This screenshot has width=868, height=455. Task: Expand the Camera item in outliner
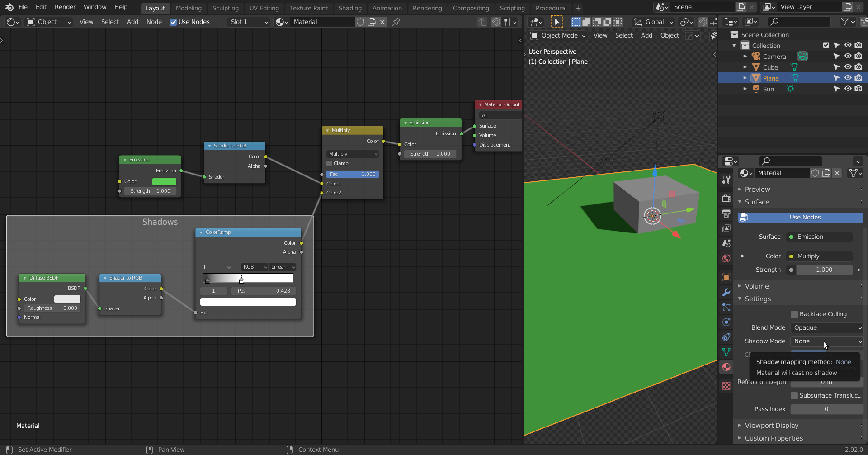pyautogui.click(x=745, y=57)
